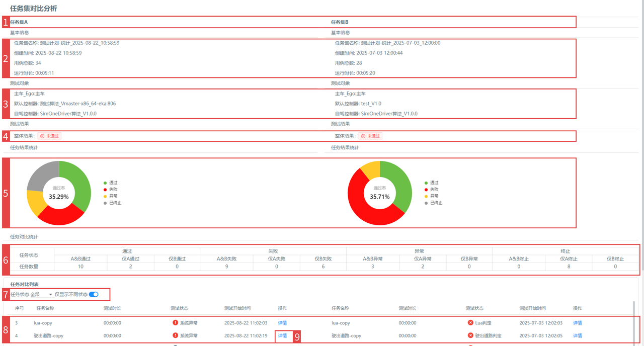This screenshot has height=346, width=644.
Task: Click the failure icon beside 驶出道路判定
Action: click(x=470, y=335)
